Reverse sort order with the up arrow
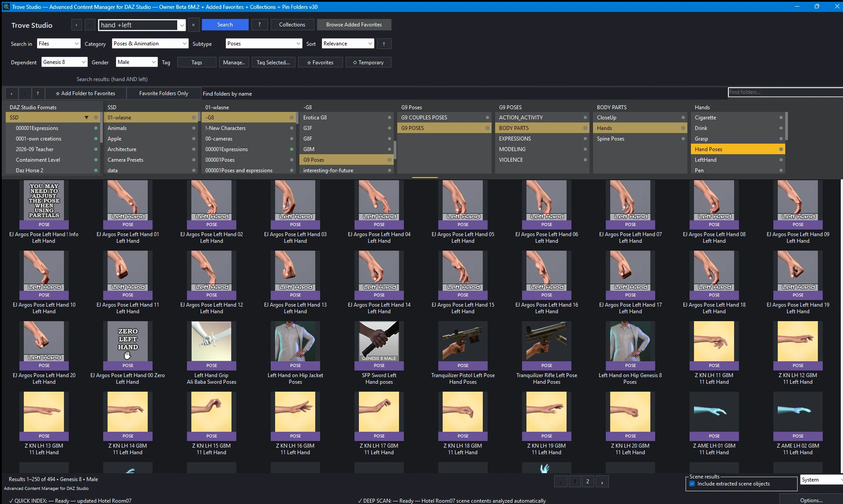This screenshot has height=504, width=843. click(x=384, y=44)
